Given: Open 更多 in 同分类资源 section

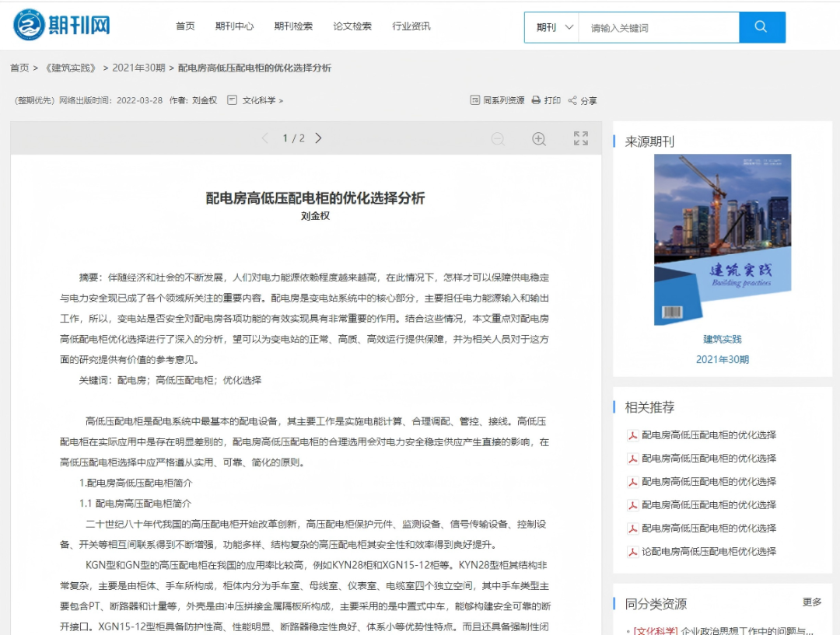Looking at the screenshot, I should pyautogui.click(x=812, y=602).
